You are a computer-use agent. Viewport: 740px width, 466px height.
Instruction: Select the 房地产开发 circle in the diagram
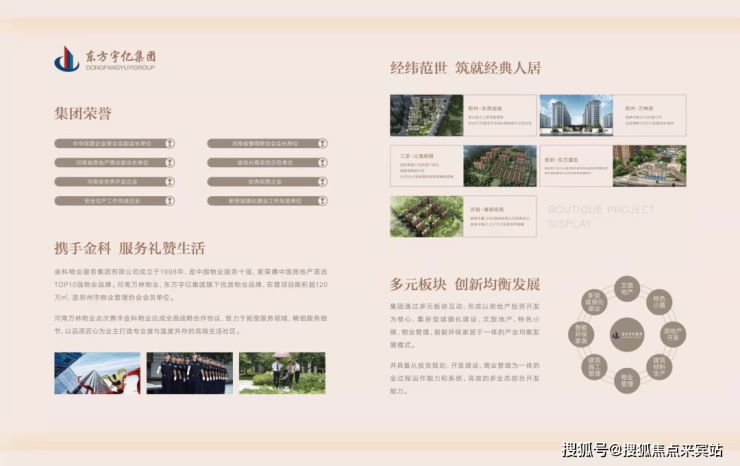pyautogui.click(x=673, y=334)
